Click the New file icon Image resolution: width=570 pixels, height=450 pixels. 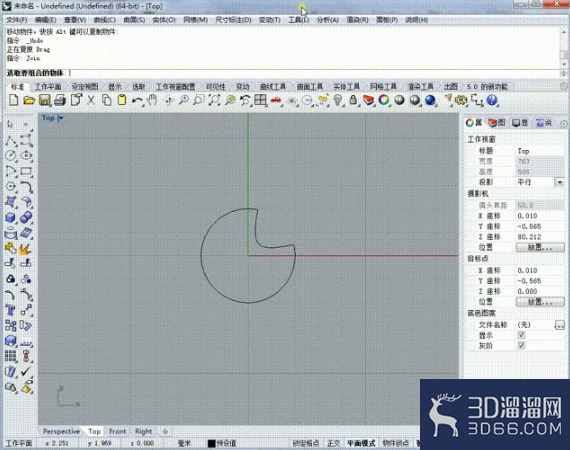pyautogui.click(x=13, y=100)
